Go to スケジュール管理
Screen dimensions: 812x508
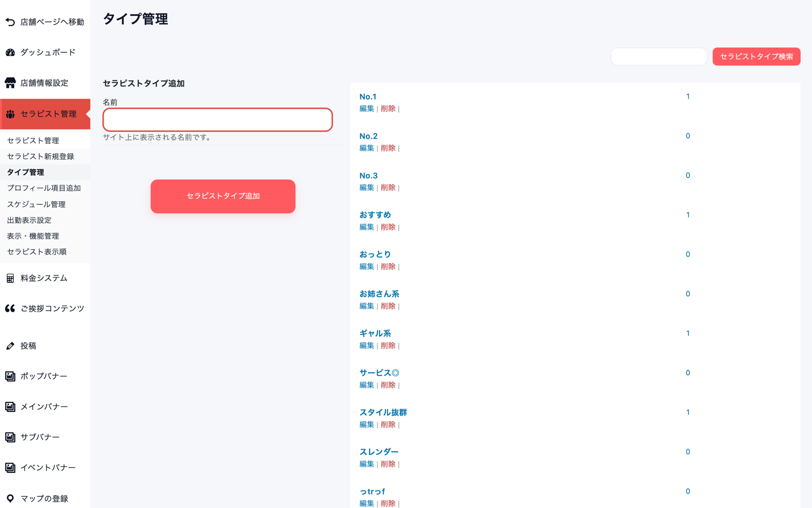pos(36,204)
